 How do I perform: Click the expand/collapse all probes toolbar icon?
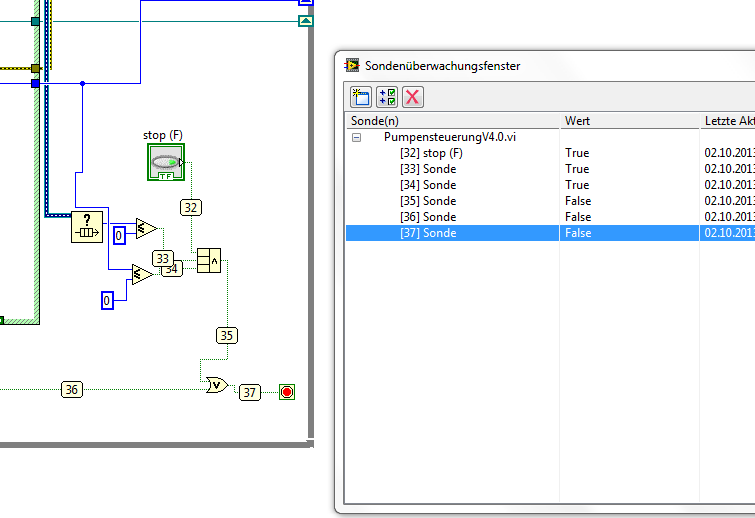point(387,97)
